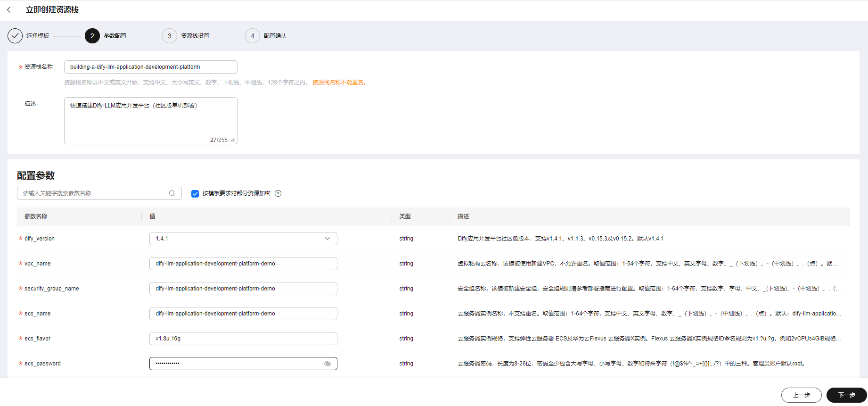Click the search magnifier icon in parameter search
The image size is (868, 406).
pos(172,193)
